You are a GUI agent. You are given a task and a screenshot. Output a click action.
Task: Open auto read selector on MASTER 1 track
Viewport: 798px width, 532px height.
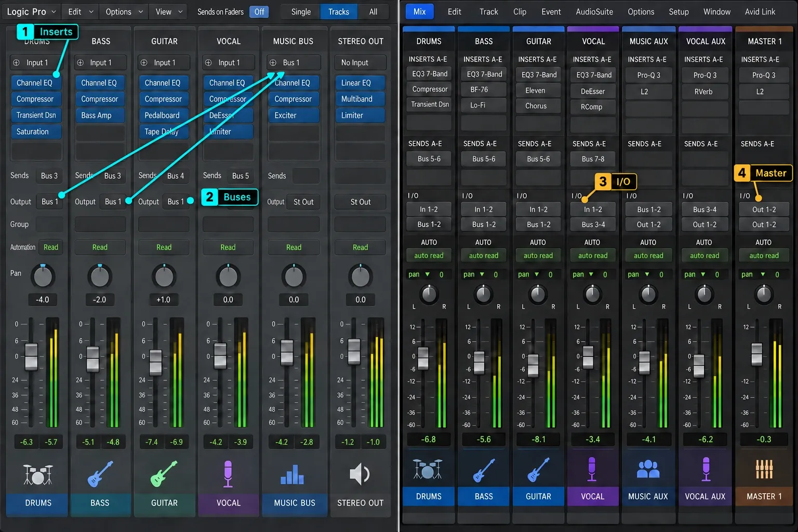click(x=764, y=256)
